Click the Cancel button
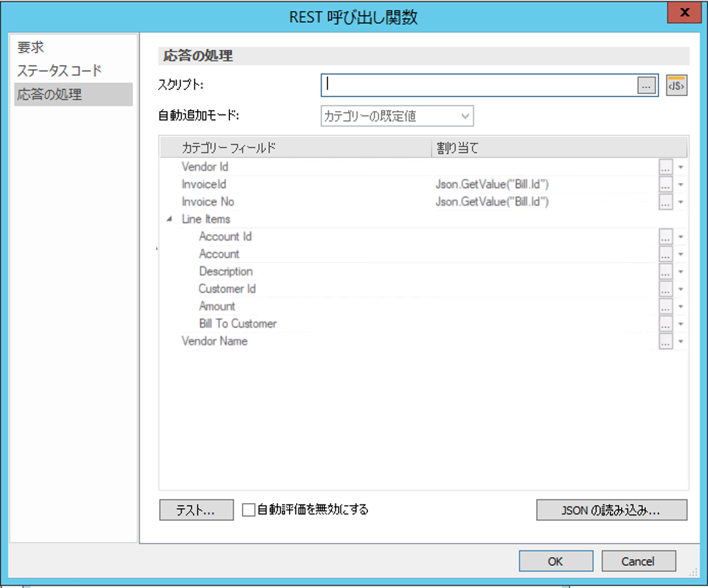Image resolution: width=708 pixels, height=588 pixels. pos(639,561)
